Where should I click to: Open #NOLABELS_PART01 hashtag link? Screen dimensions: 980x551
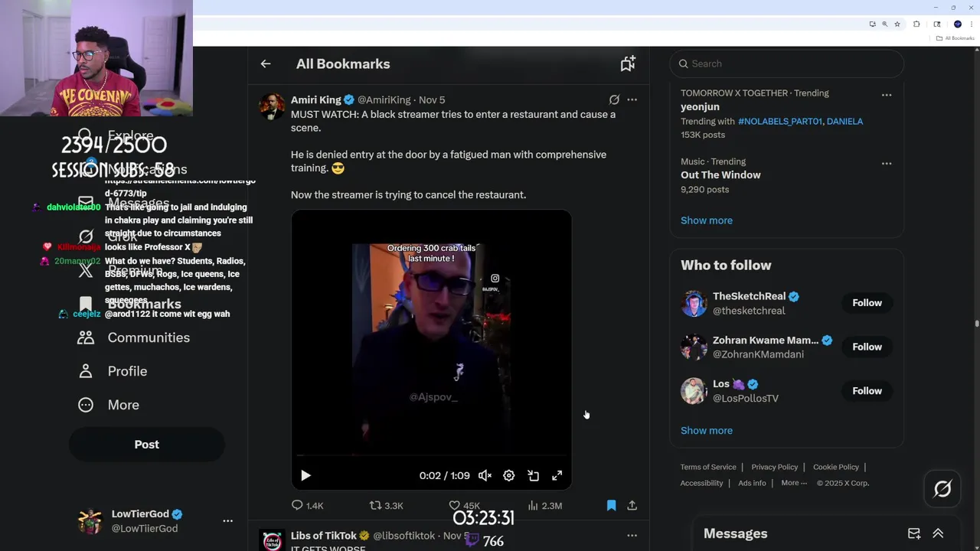pos(779,121)
